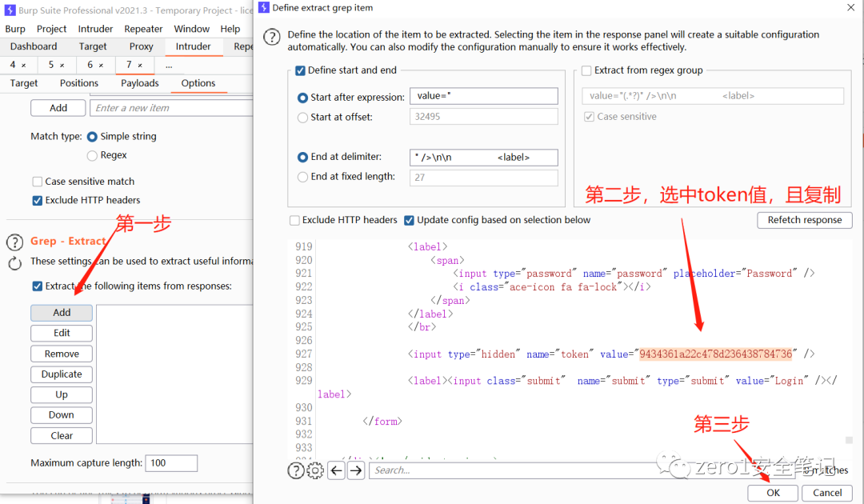Open the Repeater menu
864x504 pixels.
143,29
